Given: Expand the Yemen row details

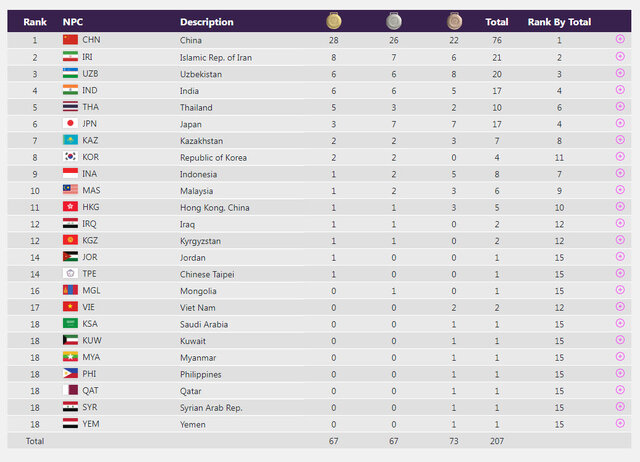Looking at the screenshot, I should click(x=620, y=424).
